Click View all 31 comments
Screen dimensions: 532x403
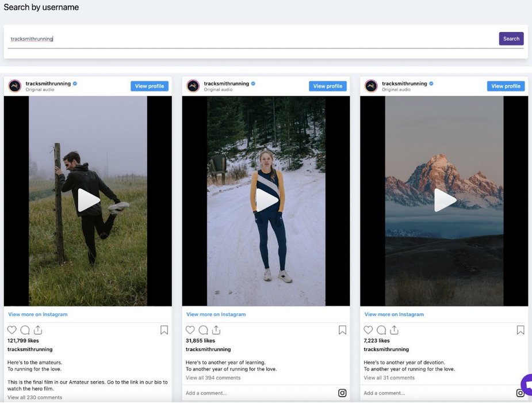[389, 378]
